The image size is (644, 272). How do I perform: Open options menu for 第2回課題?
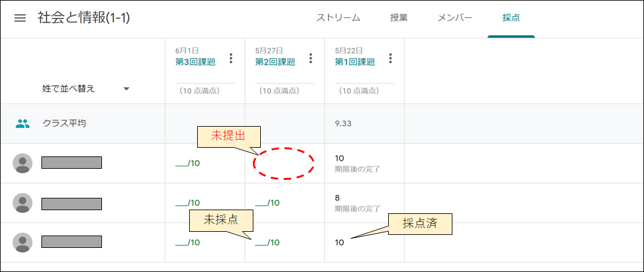coord(310,58)
